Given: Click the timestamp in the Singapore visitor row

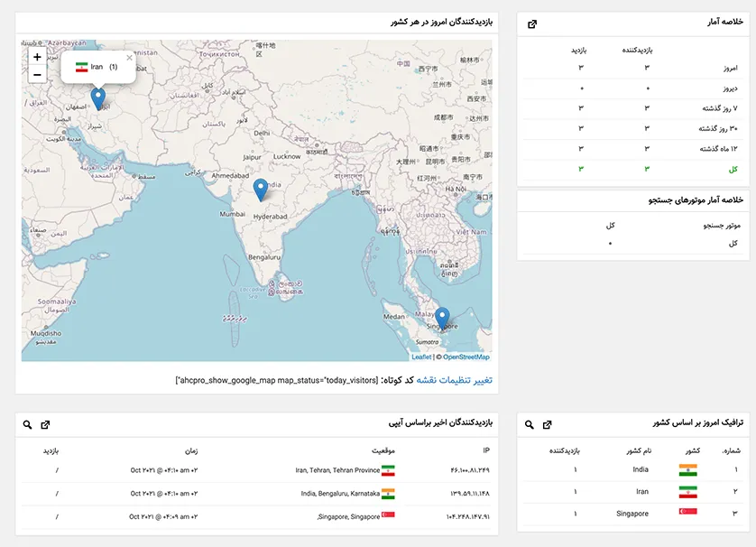Looking at the screenshot, I should click(x=163, y=516).
